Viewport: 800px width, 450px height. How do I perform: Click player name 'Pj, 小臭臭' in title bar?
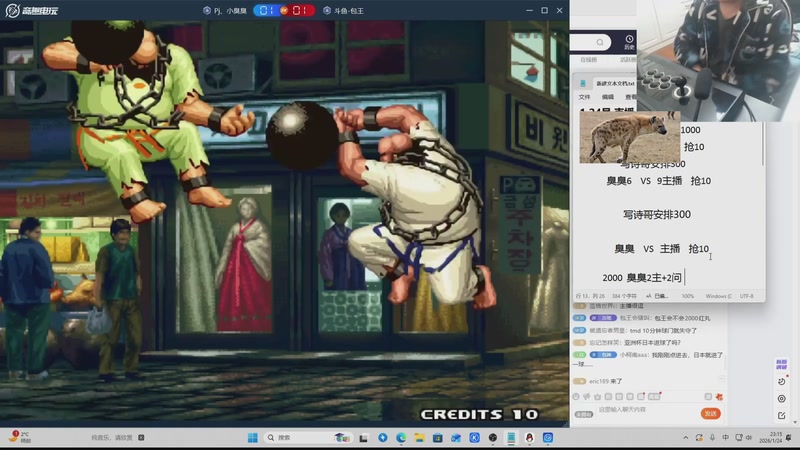click(231, 11)
